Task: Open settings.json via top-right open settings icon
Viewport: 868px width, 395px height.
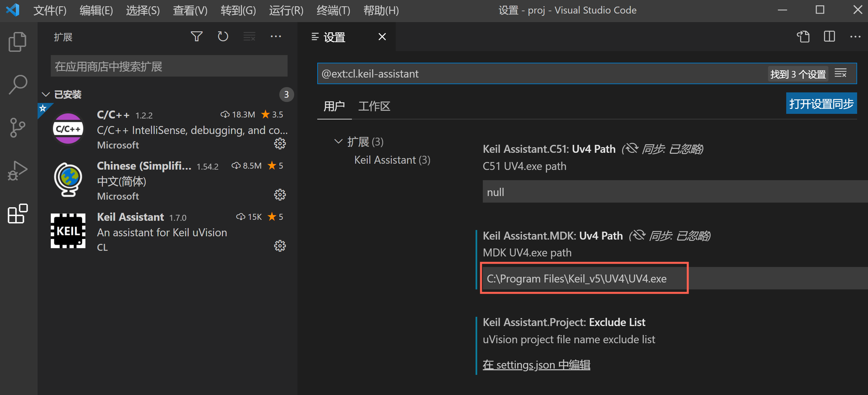Action: tap(804, 36)
